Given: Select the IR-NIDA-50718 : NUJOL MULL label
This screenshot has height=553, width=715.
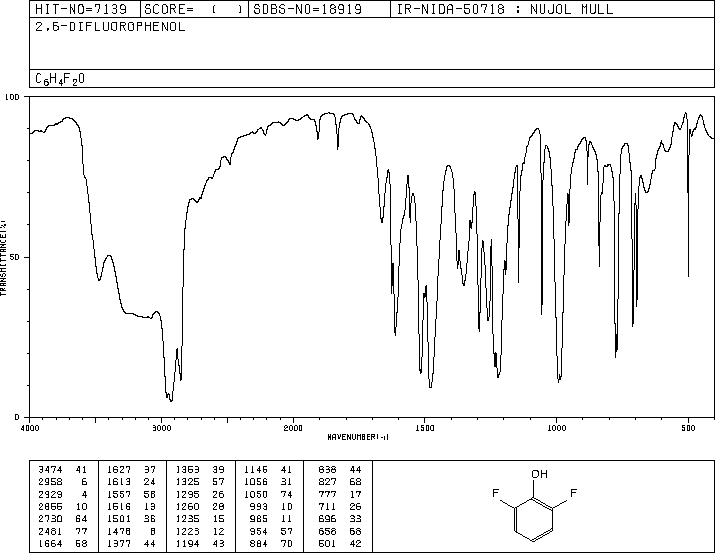Looking at the screenshot, I should [505, 9].
